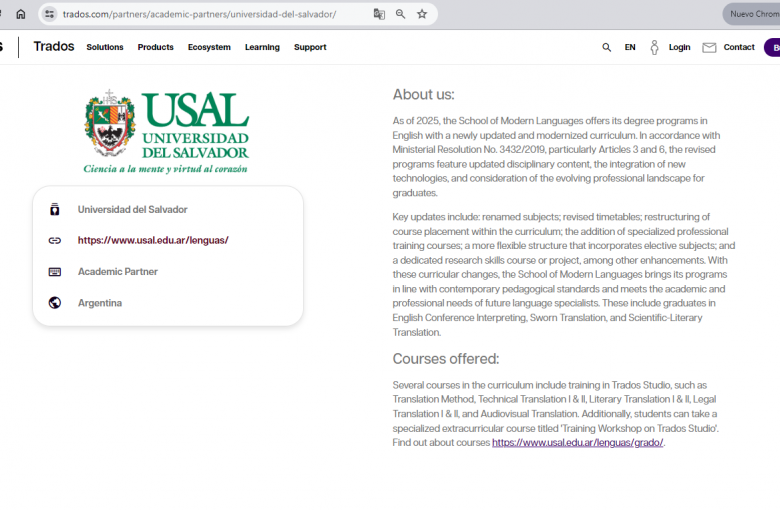This screenshot has height=510, width=780.
Task: Click the Argentina country text
Action: (x=99, y=303)
